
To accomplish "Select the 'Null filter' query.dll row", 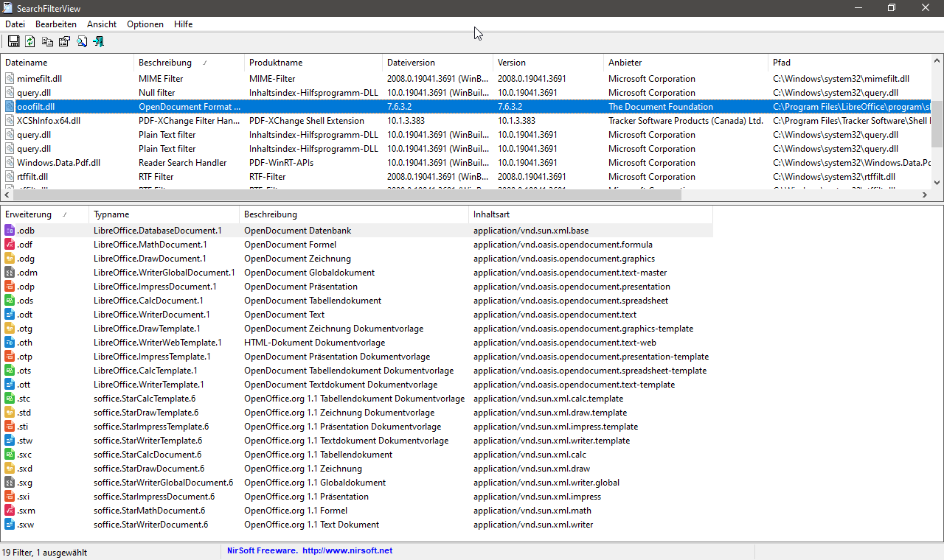I will click(x=465, y=93).
